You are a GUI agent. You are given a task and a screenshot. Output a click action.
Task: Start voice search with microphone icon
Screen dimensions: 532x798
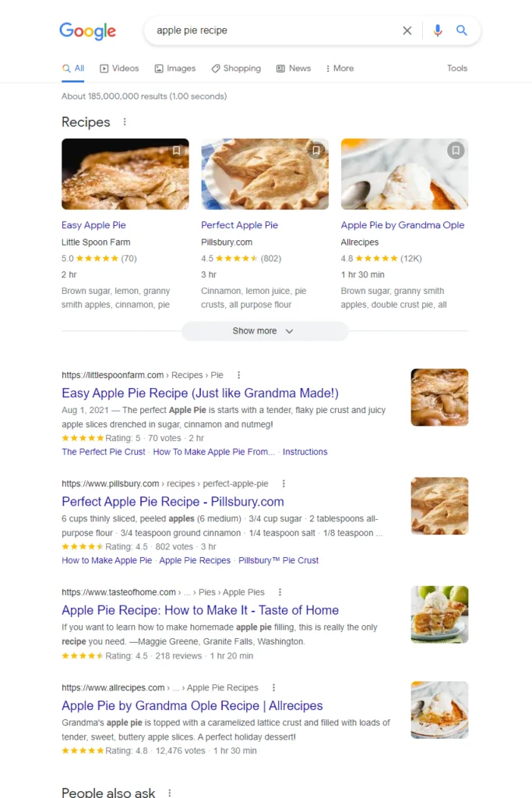click(x=438, y=30)
